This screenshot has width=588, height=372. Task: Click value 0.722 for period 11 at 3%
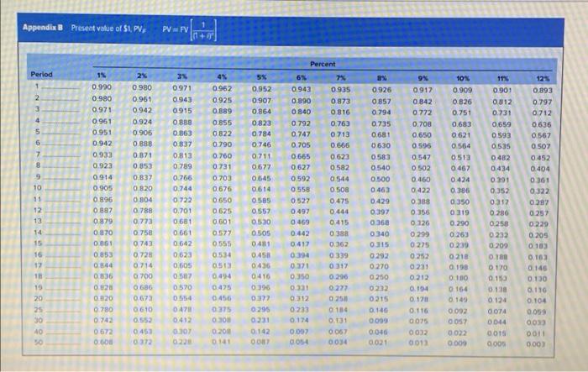pos(182,200)
